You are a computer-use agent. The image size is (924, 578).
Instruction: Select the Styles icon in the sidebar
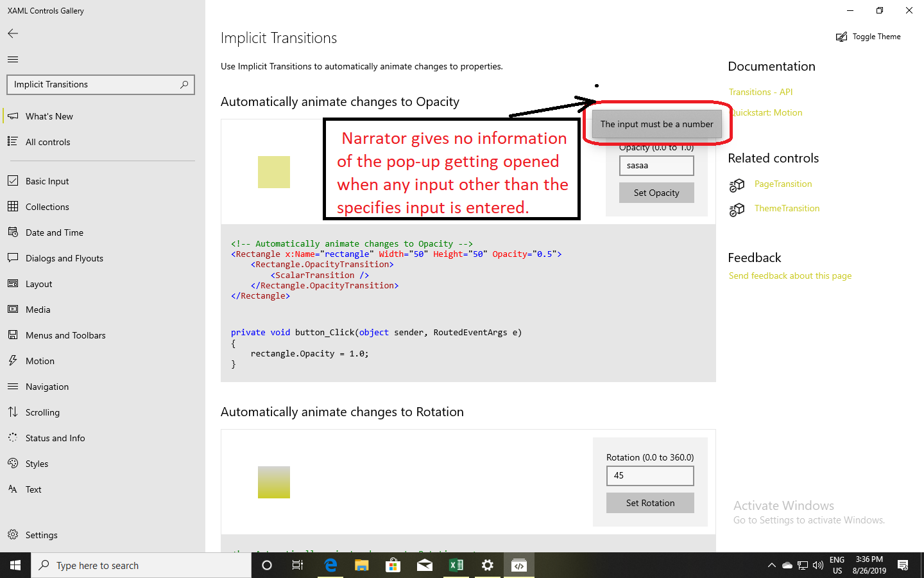13,463
